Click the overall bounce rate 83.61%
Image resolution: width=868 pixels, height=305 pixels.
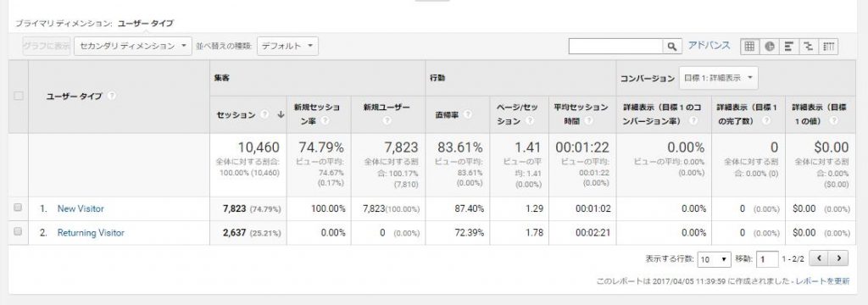tap(460, 147)
